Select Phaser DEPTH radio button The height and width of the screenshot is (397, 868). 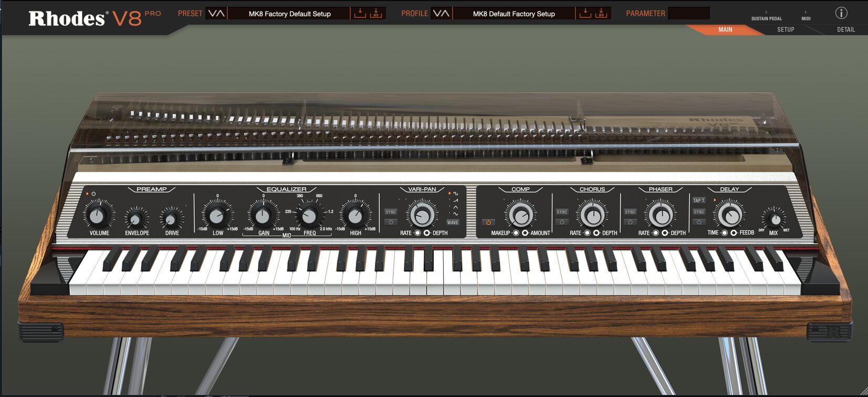[x=665, y=233]
